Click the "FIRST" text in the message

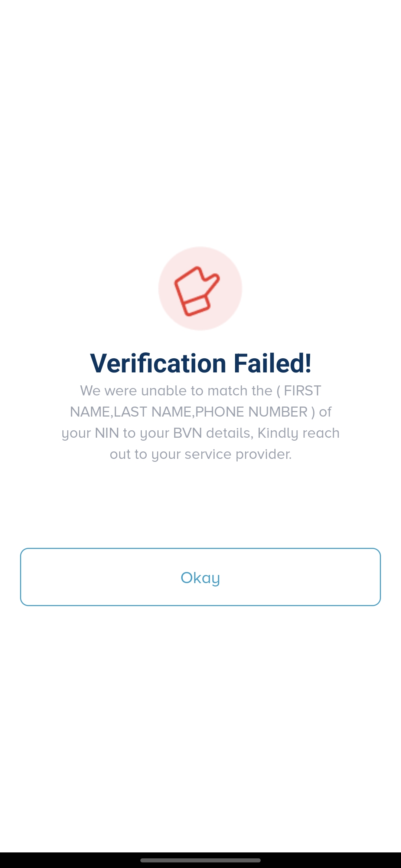pyautogui.click(x=302, y=391)
